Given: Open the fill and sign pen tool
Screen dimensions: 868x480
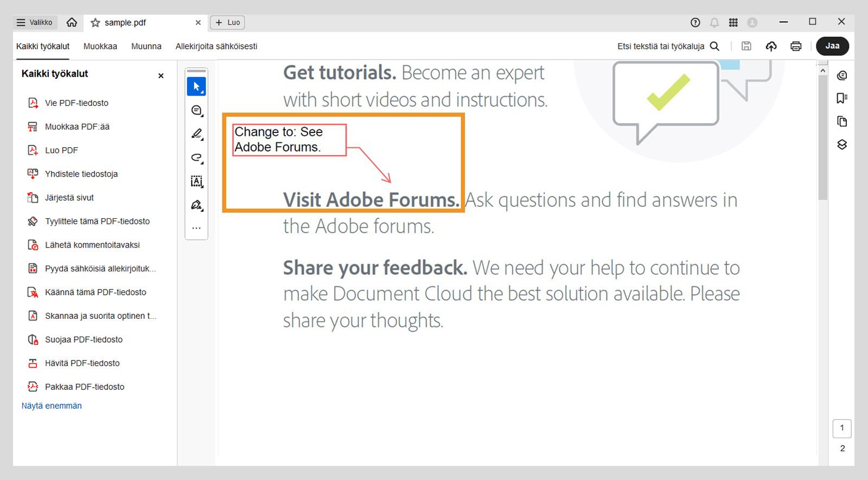Looking at the screenshot, I should [196, 205].
